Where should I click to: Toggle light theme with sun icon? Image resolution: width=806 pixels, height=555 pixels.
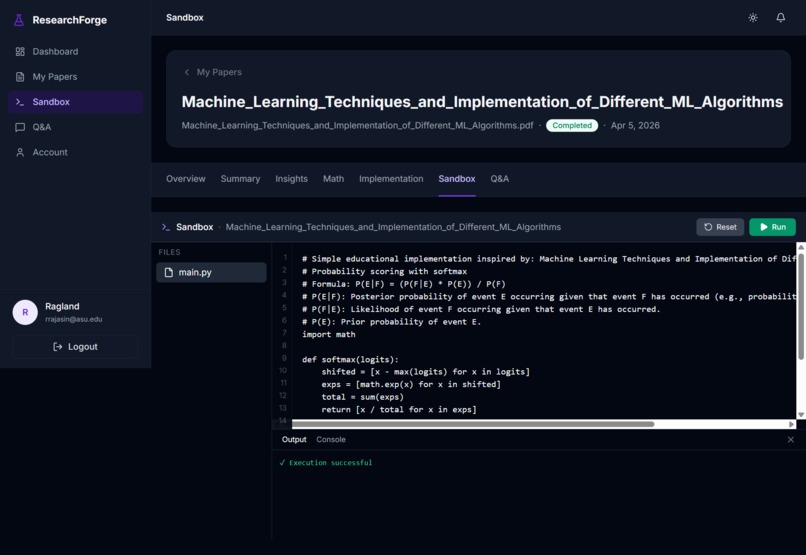[753, 17]
